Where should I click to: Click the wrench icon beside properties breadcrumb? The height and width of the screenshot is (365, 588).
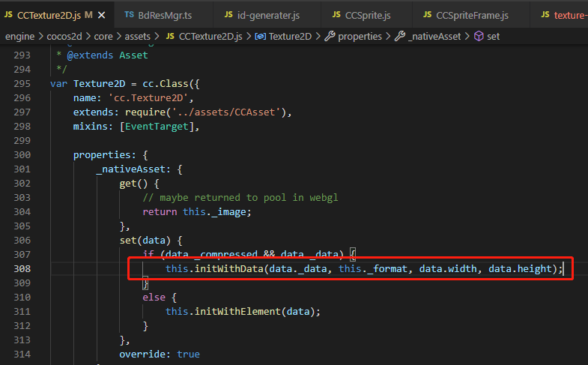[x=330, y=36]
